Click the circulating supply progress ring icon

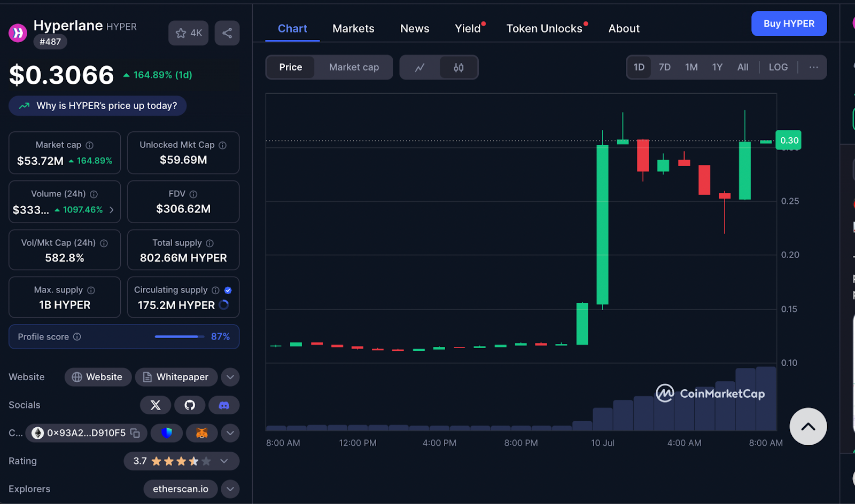point(224,305)
